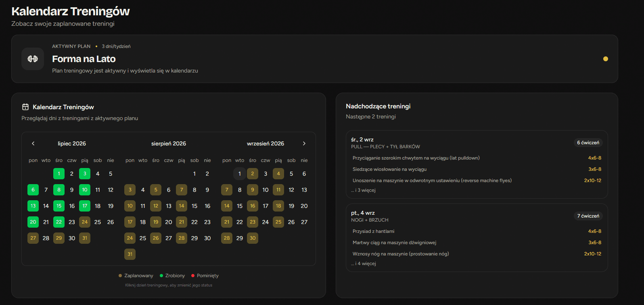The image size is (644, 305).
Task: Open the pt., 4 wrz workout card title
Action: point(363,213)
